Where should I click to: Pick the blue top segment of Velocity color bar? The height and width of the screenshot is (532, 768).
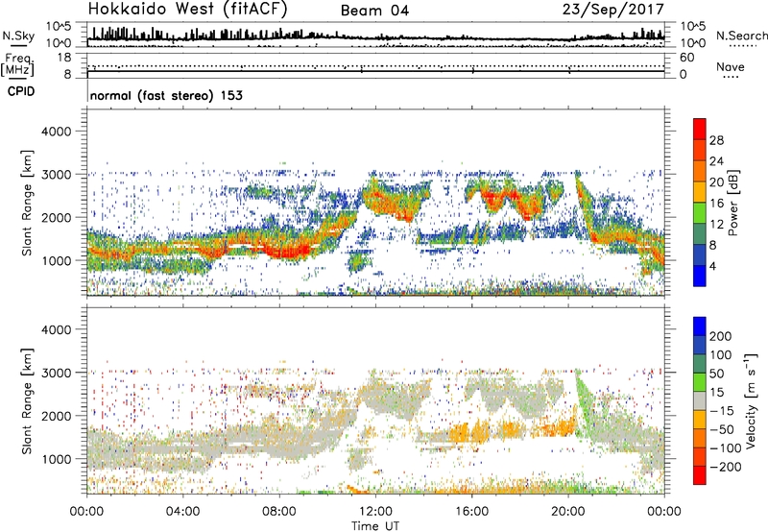(700, 326)
